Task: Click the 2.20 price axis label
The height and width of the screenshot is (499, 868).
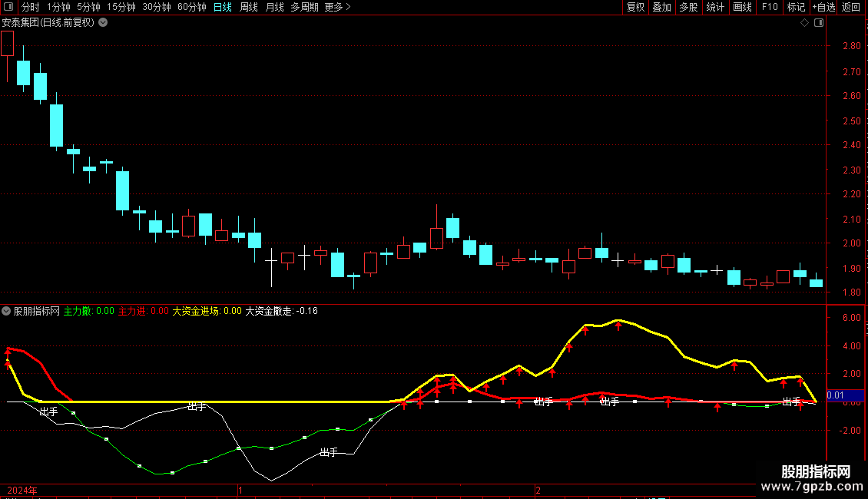Action: pos(851,194)
